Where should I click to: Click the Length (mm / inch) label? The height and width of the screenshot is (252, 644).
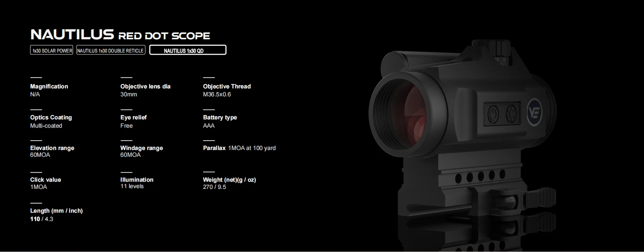(x=56, y=210)
